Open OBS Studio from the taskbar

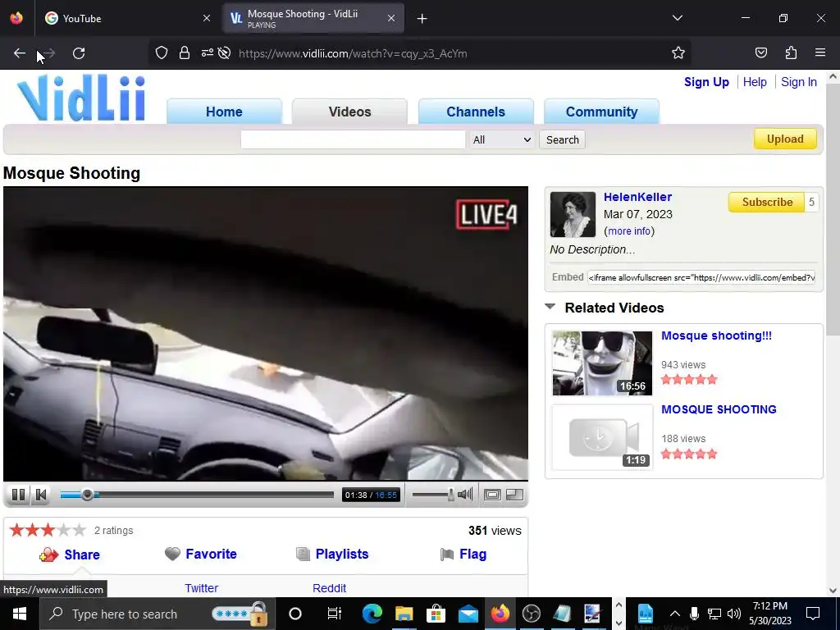[532, 614]
